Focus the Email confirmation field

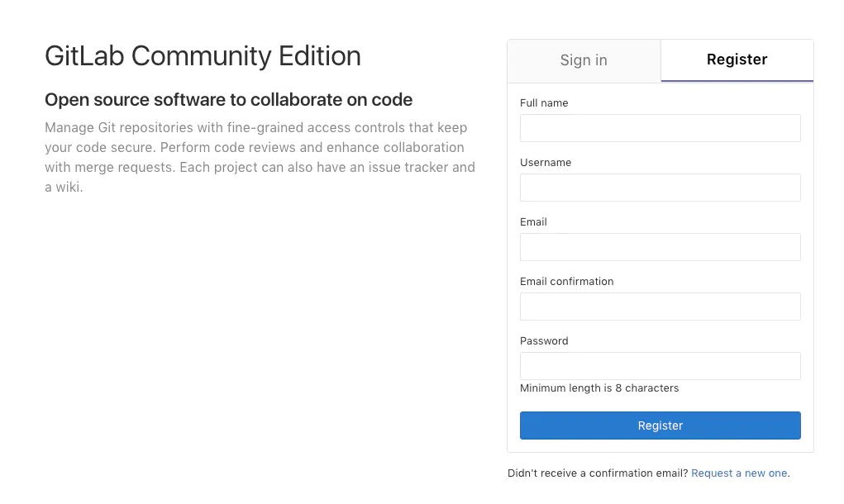[660, 307]
